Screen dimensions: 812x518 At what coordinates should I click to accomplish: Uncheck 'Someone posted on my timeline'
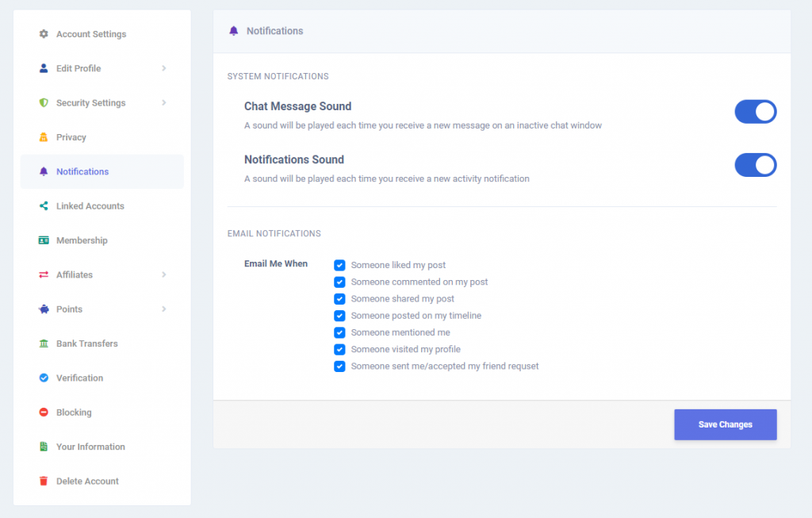339,316
